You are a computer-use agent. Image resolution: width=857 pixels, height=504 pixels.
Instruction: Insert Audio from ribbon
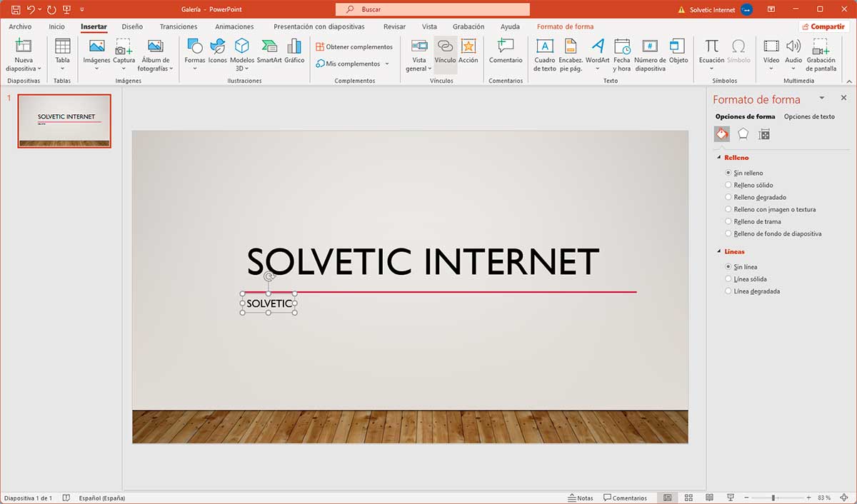click(793, 55)
